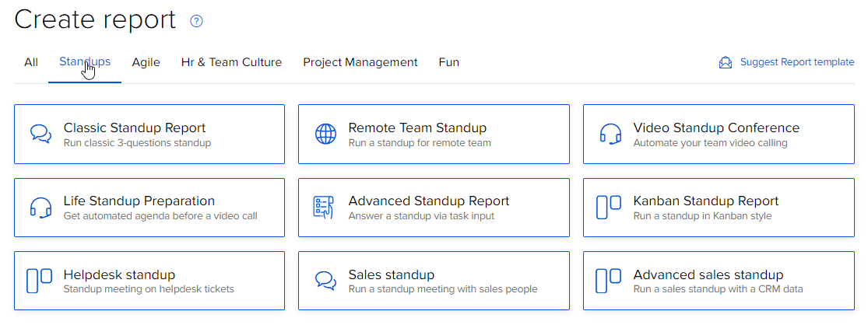This screenshot has width=868, height=325.
Task: Open the Suggest Report template link
Action: click(x=796, y=62)
